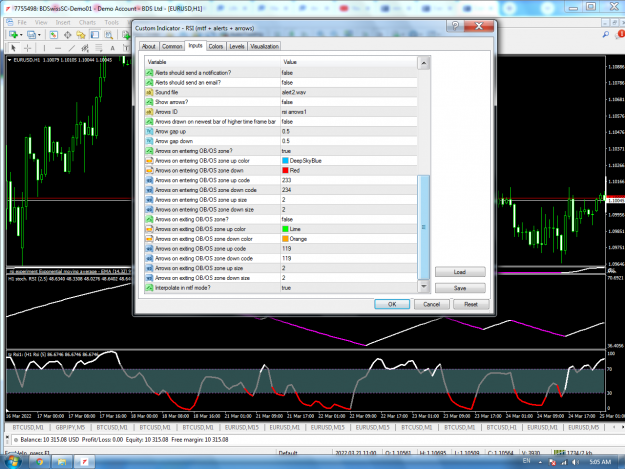
Task: Switch to the Colors tab
Action: pos(216,46)
